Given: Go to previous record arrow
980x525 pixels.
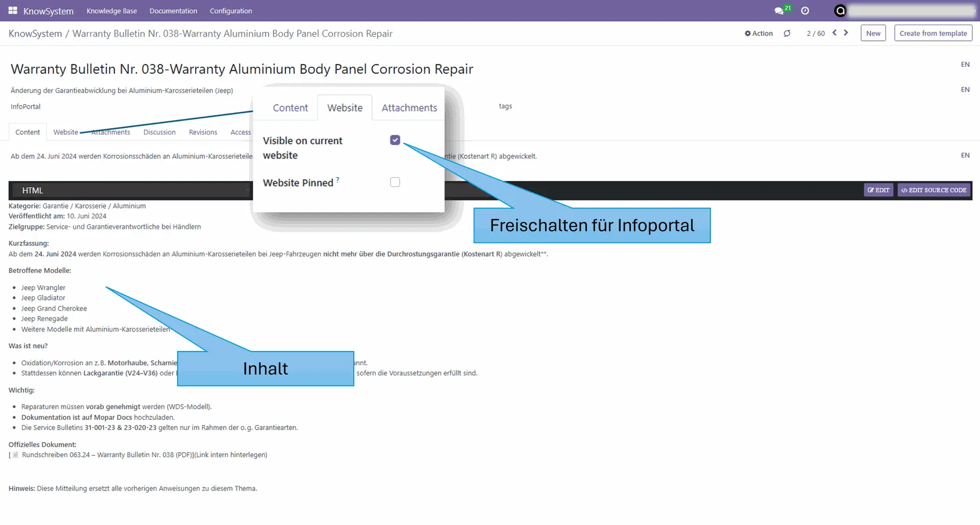Looking at the screenshot, I should pos(835,33).
